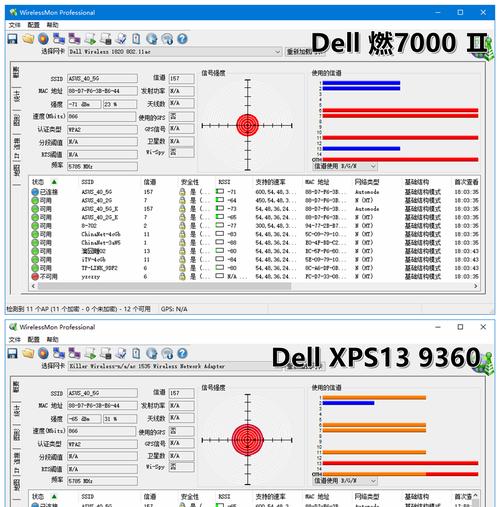The image size is (500, 507).
Task: Click the globe with arrow icon in Dell Wireless 1820 window
Action: pyautogui.click(x=152, y=39)
